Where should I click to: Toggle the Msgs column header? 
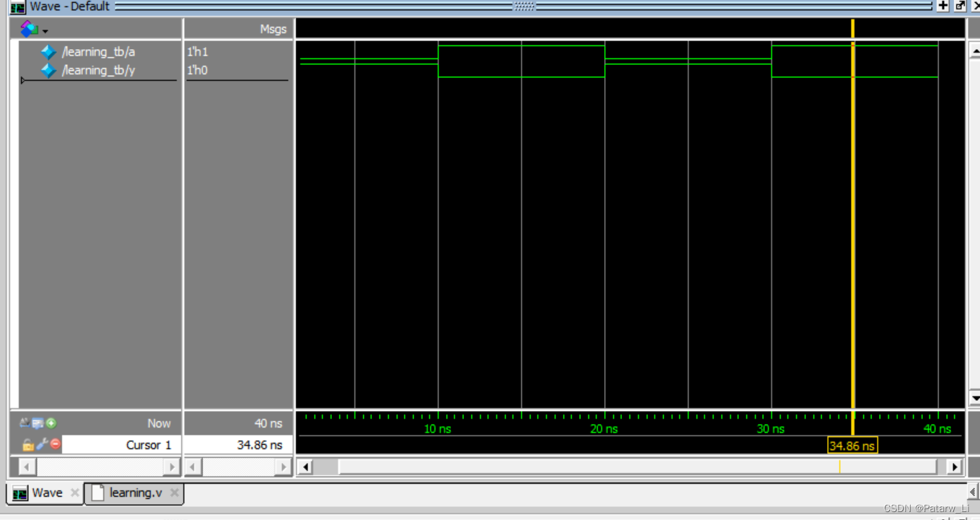pyautogui.click(x=274, y=29)
